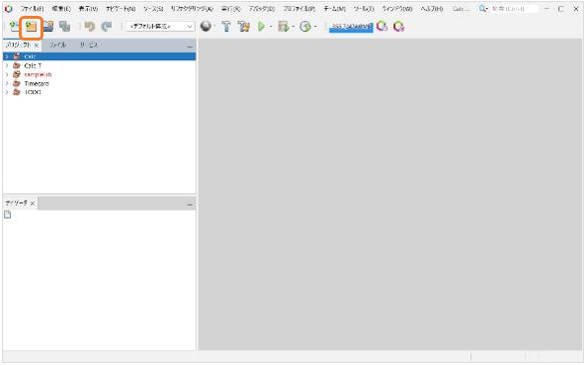Click the Undo arrow icon
Viewport: 588px width, 366px height.
tap(90, 27)
